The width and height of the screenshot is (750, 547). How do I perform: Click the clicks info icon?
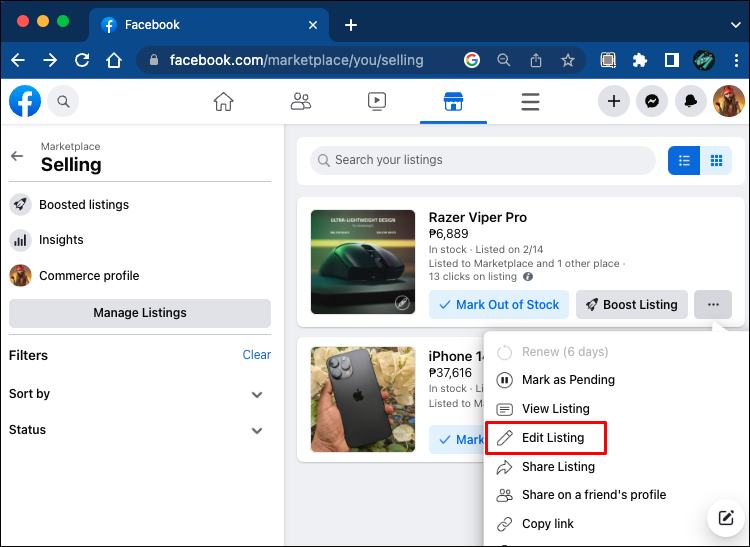[x=528, y=277]
